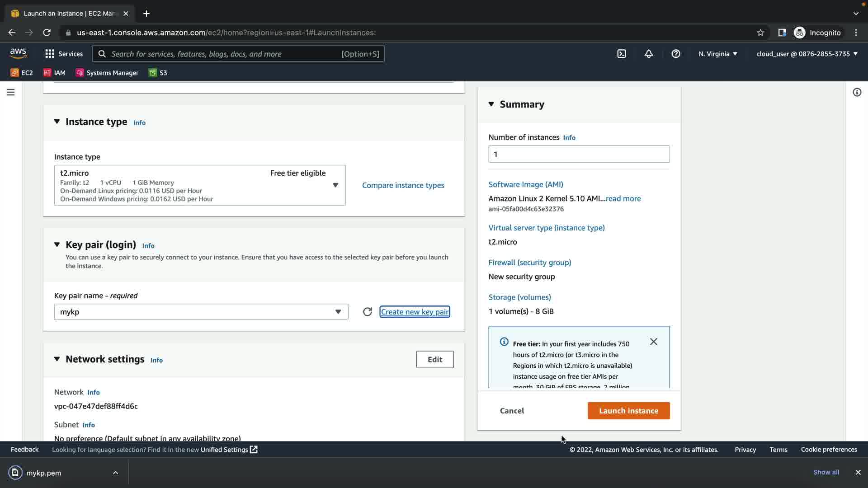Collapse the Instance type section
The width and height of the screenshot is (868, 488).
(57, 122)
